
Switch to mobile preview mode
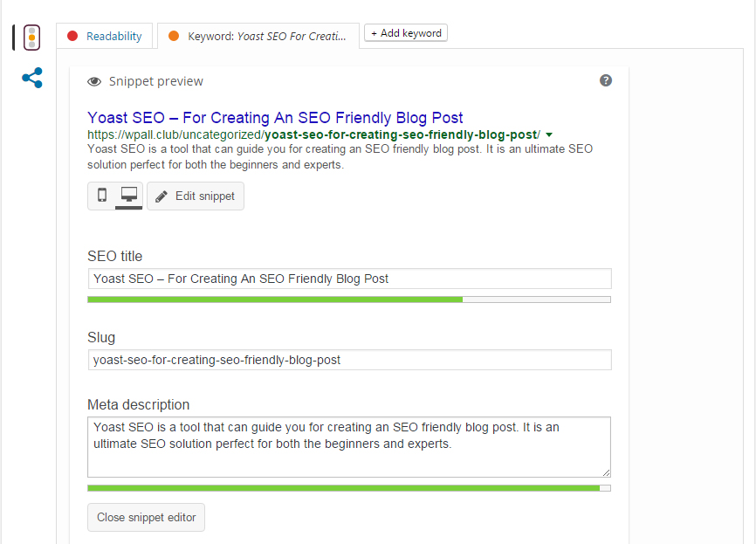coord(102,196)
